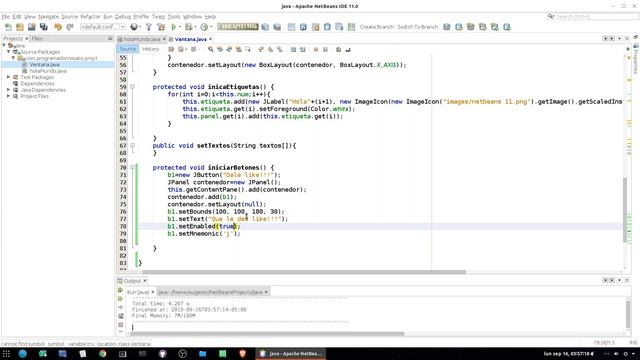
Task: Open the Profile Project dropdown arrow
Action: [x=211, y=27]
